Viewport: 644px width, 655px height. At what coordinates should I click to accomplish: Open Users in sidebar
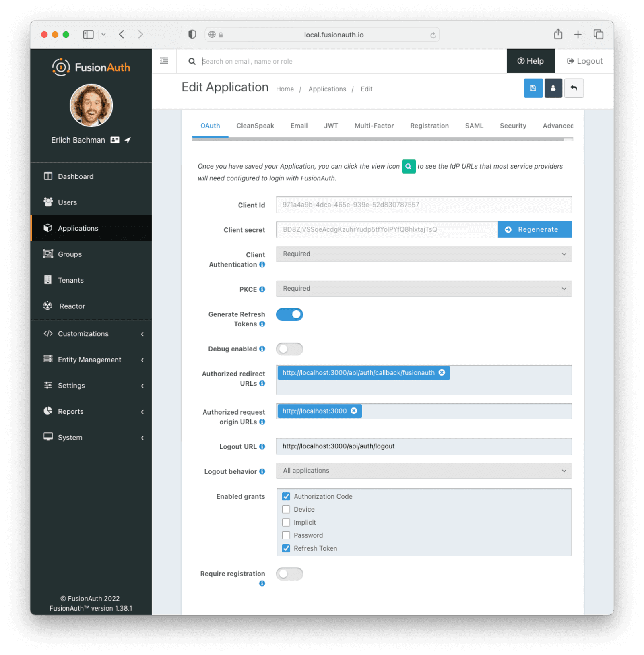click(91, 202)
